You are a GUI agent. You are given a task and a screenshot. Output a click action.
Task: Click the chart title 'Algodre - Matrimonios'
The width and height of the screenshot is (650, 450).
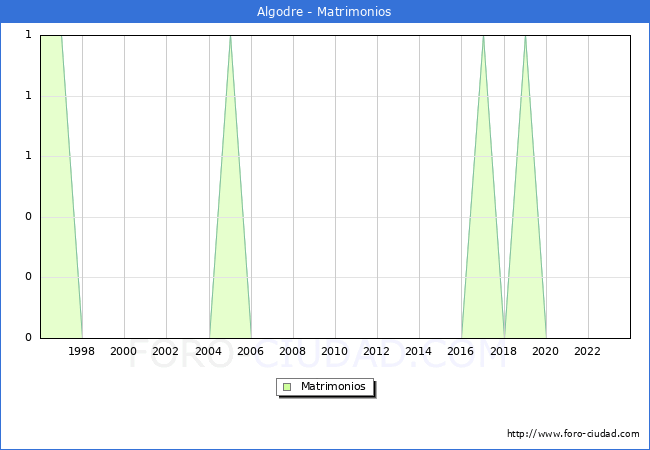[324, 12]
